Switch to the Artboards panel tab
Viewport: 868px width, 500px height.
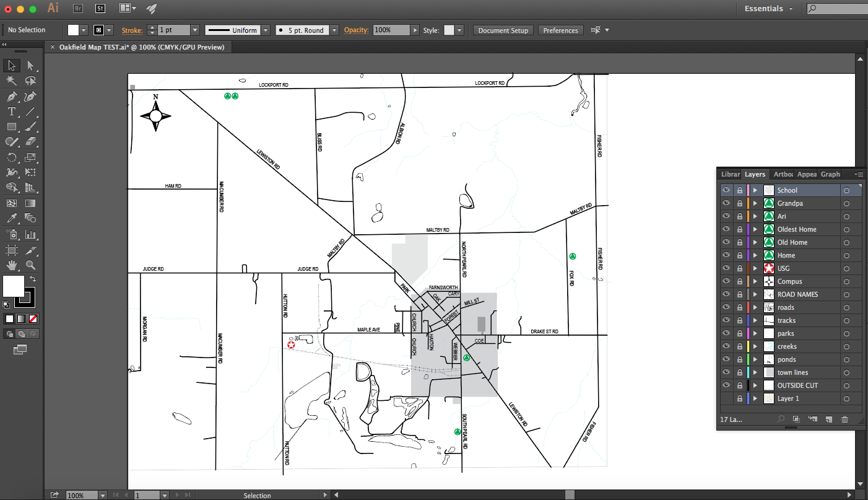tap(783, 174)
